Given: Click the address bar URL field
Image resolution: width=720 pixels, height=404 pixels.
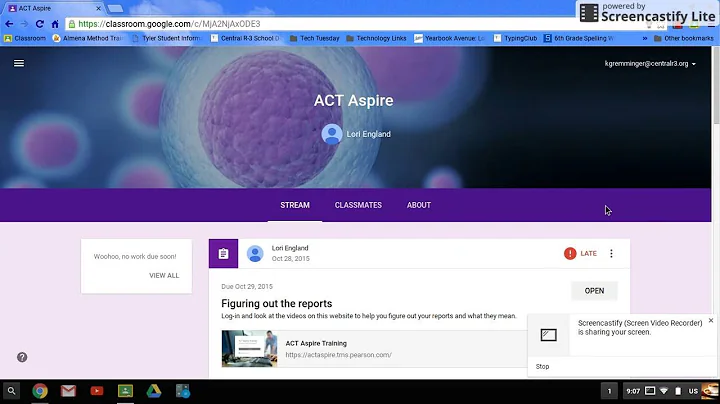Looking at the screenshot, I should point(321,24).
